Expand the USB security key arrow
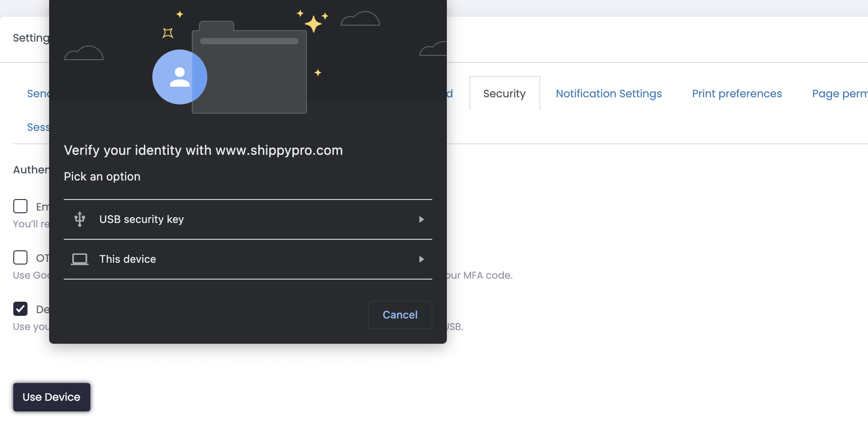This screenshot has height=422, width=868. [422, 219]
